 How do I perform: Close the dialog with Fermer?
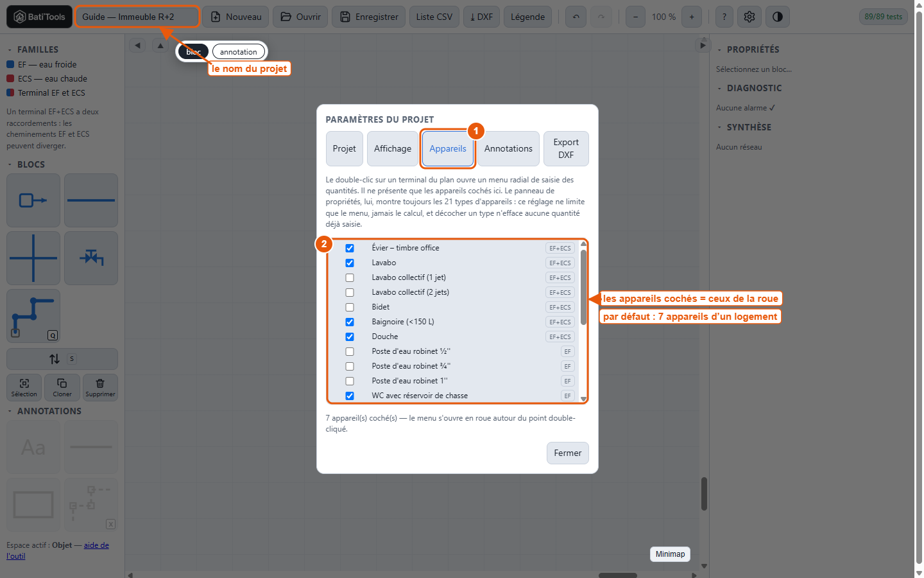(568, 453)
